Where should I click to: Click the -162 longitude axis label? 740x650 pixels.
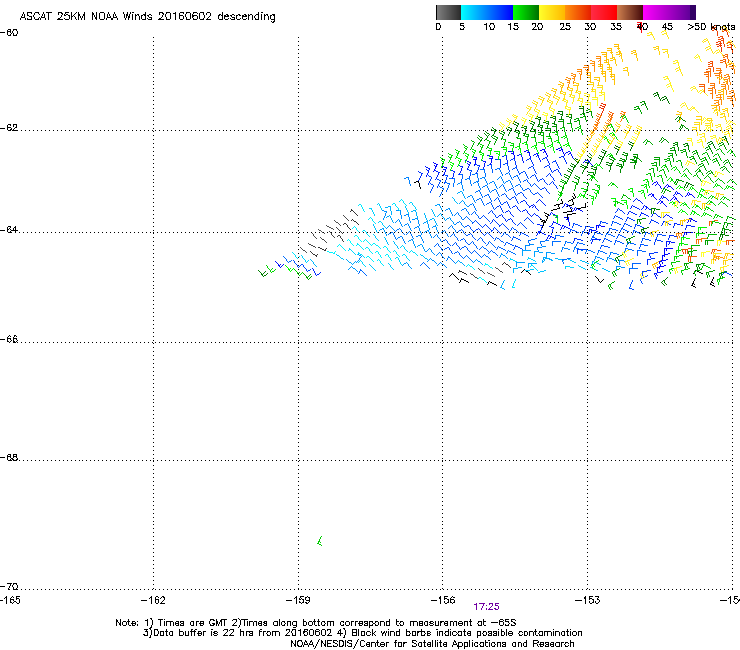pos(153,600)
